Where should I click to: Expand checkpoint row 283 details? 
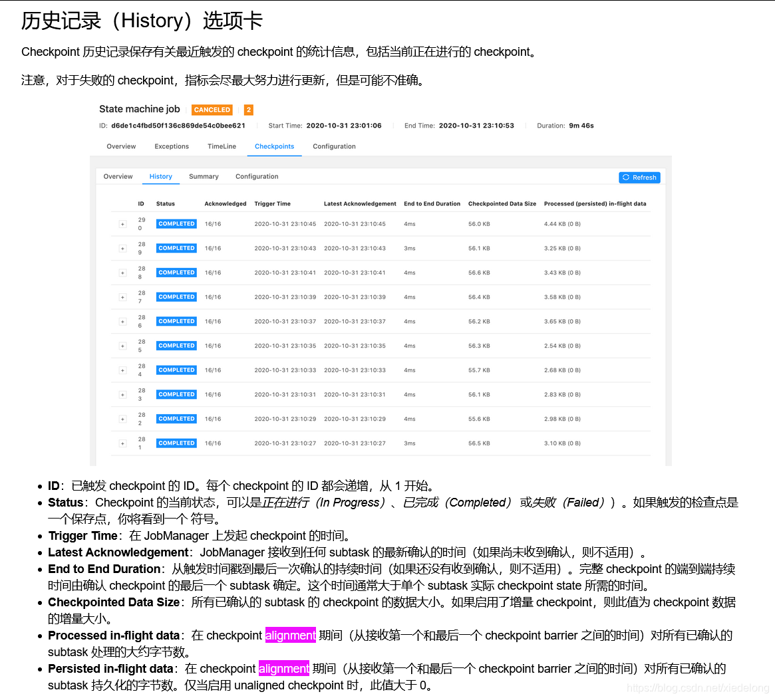click(122, 395)
